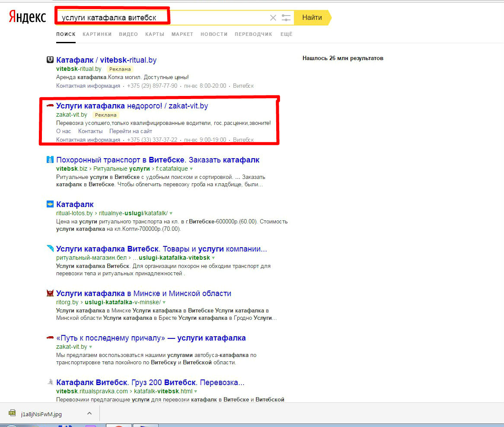Click the Яндекс logo
Viewport: 504px width, 427px height.
click(x=27, y=17)
